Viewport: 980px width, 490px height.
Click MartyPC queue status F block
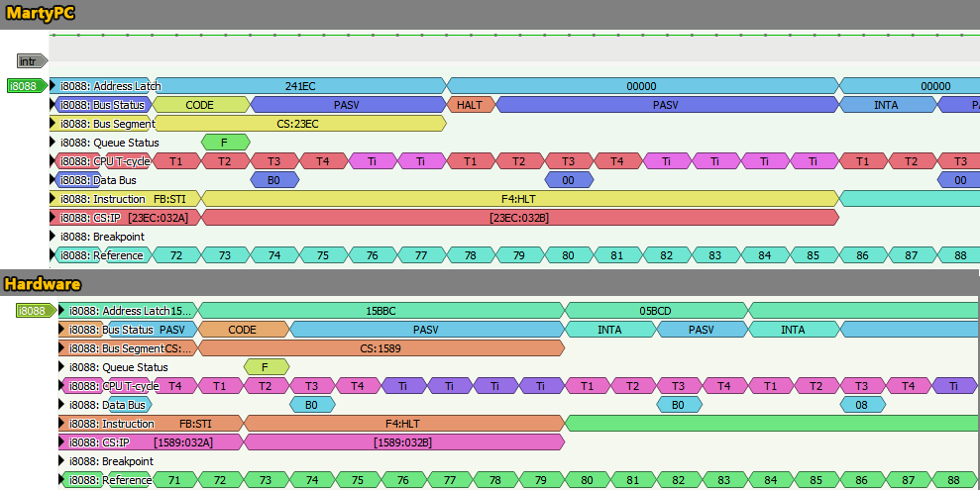224,143
